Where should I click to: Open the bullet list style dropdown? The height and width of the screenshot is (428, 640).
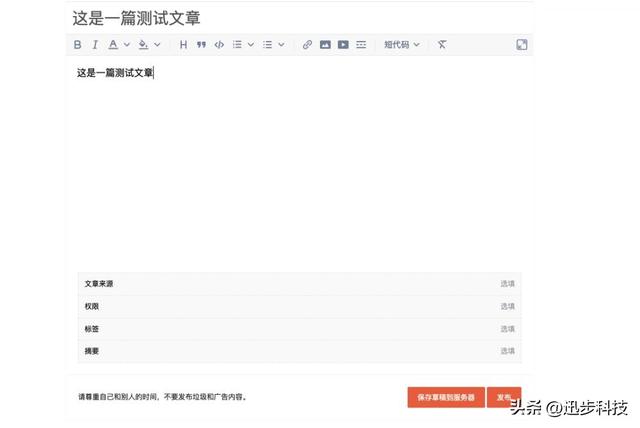281,44
